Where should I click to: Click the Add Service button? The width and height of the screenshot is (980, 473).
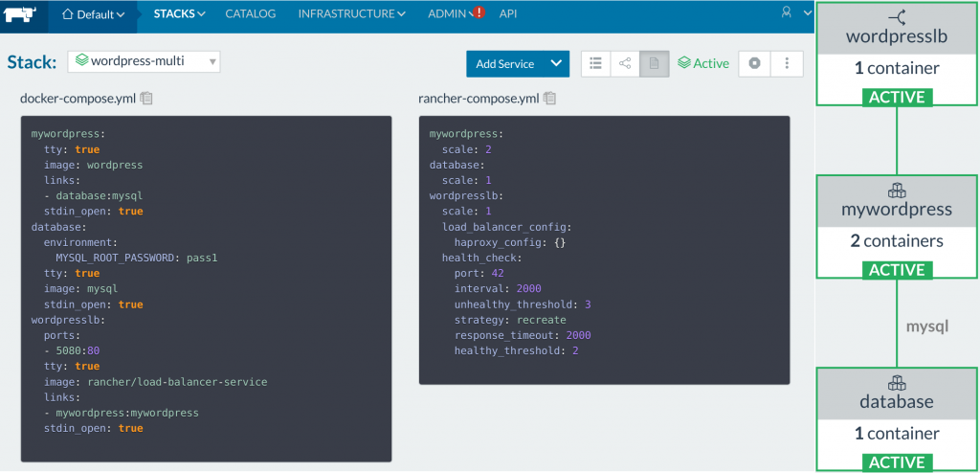coord(505,63)
